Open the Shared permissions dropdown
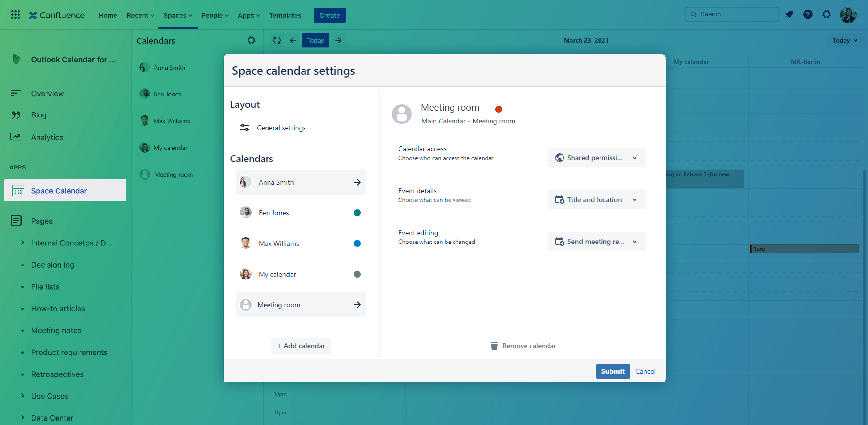Image resolution: width=868 pixels, height=425 pixels. tap(596, 158)
